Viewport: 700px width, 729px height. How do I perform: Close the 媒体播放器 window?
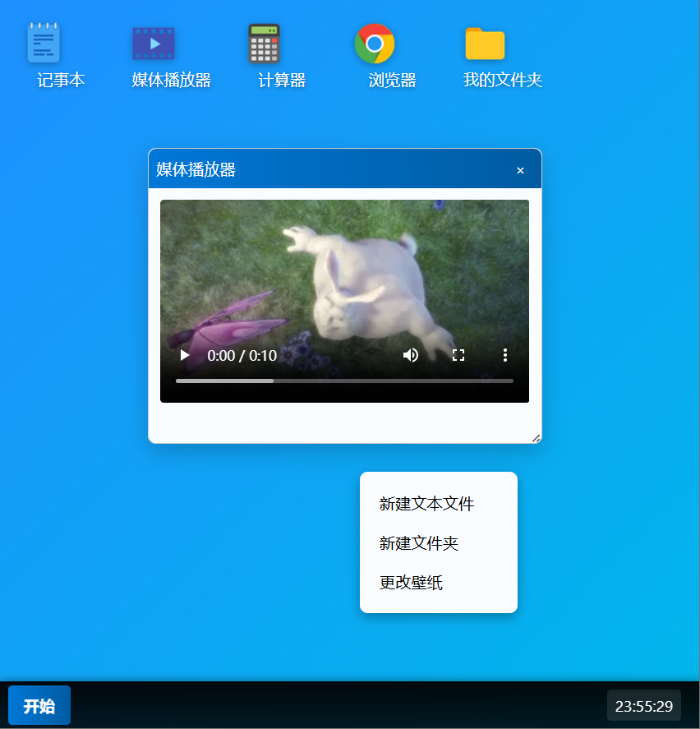click(520, 170)
